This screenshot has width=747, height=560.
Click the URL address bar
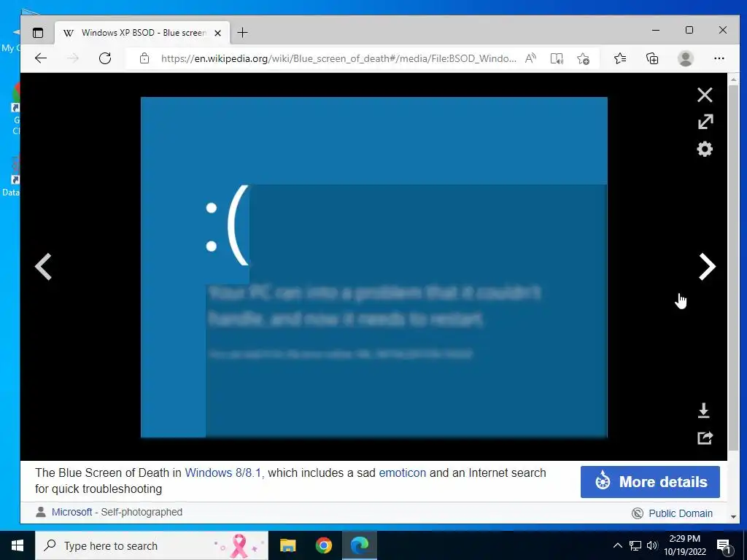click(338, 58)
